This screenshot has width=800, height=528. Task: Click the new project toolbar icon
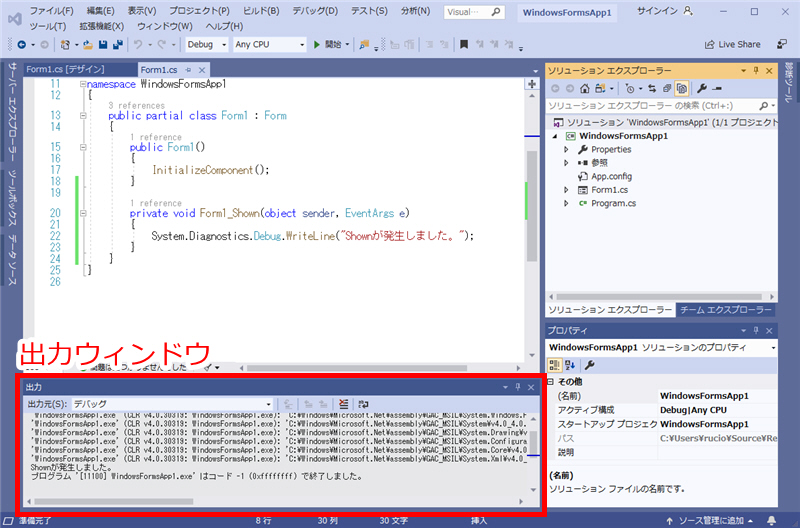tap(65, 45)
